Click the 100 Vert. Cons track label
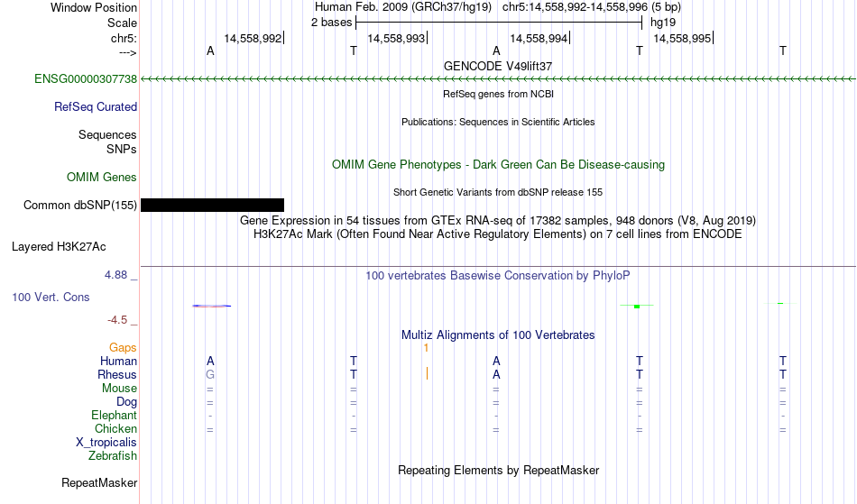 coord(51,297)
